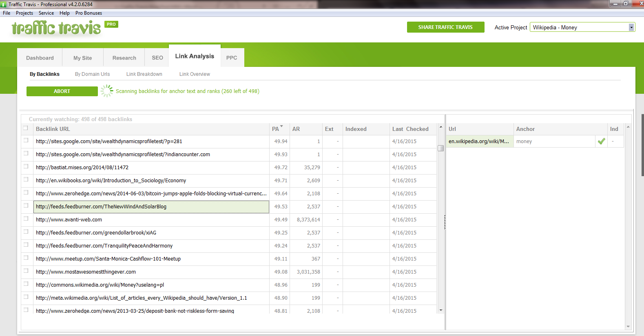
Task: Check the box for the TheNewWindAndSolarBlog row
Action: point(26,206)
